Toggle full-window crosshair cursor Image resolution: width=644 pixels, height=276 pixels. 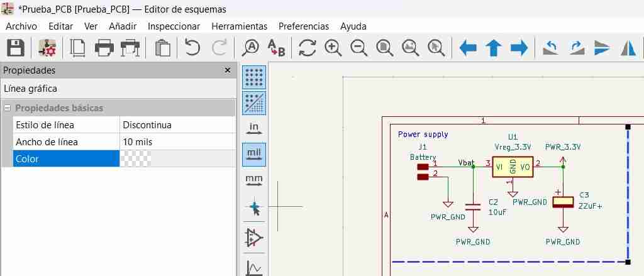point(254,209)
